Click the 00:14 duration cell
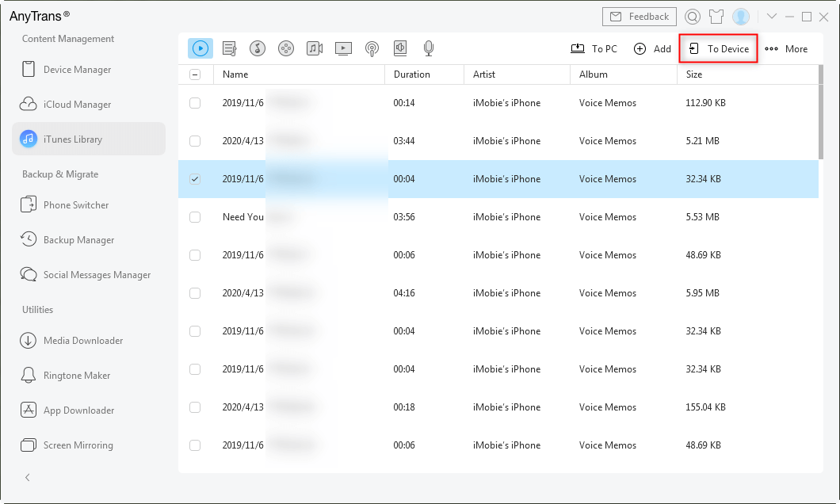The width and height of the screenshot is (840, 504). pos(404,103)
